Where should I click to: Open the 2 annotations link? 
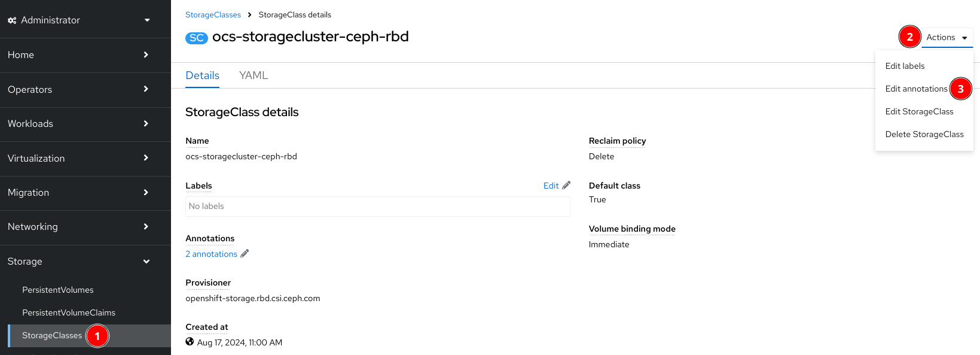[x=211, y=254]
